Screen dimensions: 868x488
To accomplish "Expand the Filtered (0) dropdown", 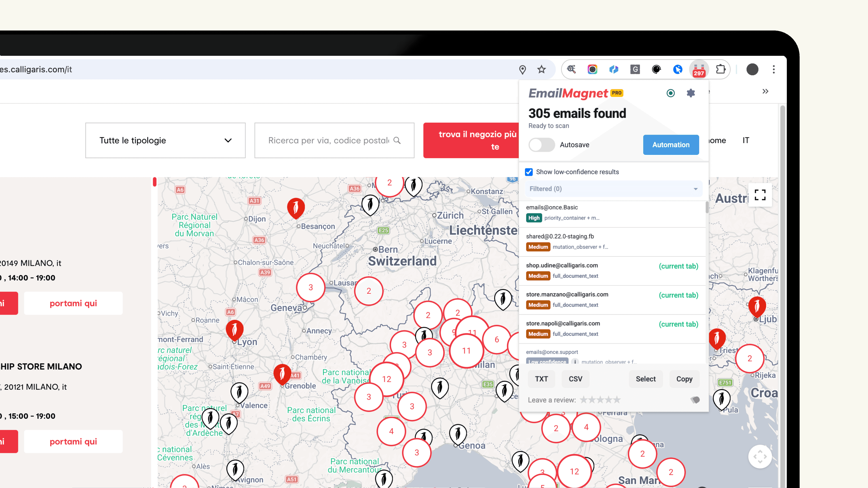I will coord(614,189).
